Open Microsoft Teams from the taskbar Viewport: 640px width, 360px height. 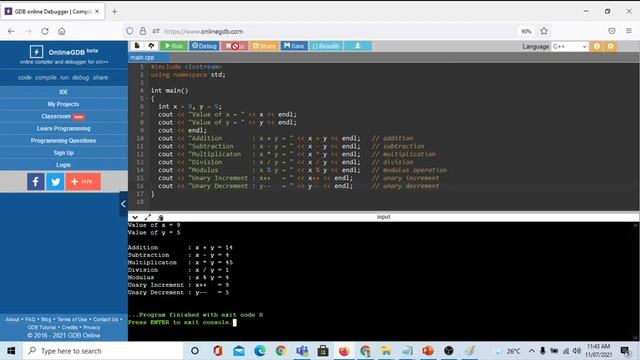(302, 351)
